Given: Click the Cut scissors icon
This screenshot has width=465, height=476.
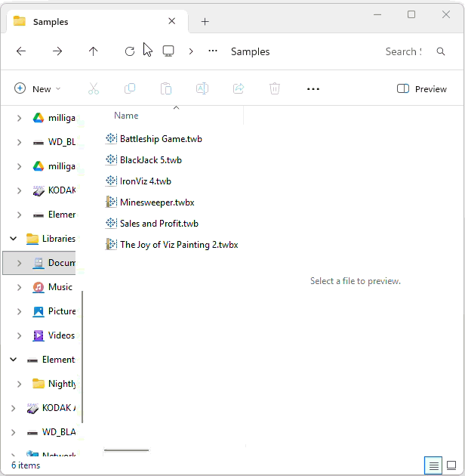Looking at the screenshot, I should pos(94,88).
